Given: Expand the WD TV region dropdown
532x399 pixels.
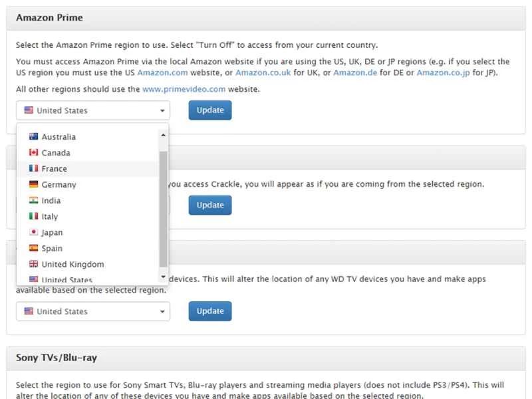Looking at the screenshot, I should pos(93,311).
